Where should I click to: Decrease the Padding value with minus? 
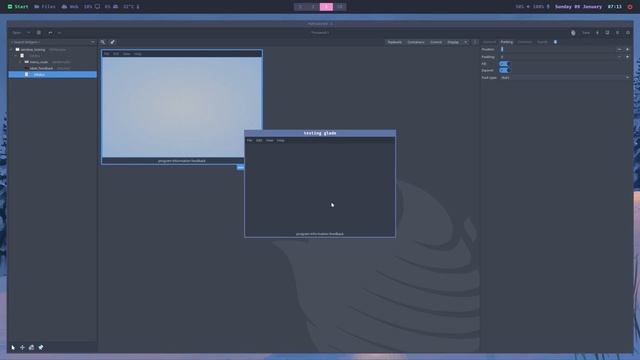point(619,57)
